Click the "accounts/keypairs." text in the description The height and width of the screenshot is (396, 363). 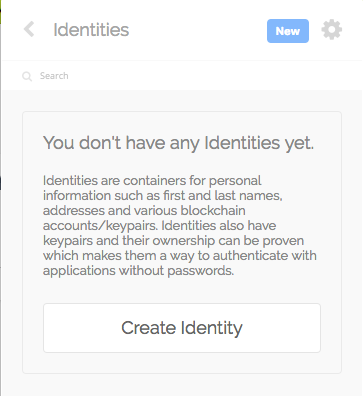pos(100,226)
